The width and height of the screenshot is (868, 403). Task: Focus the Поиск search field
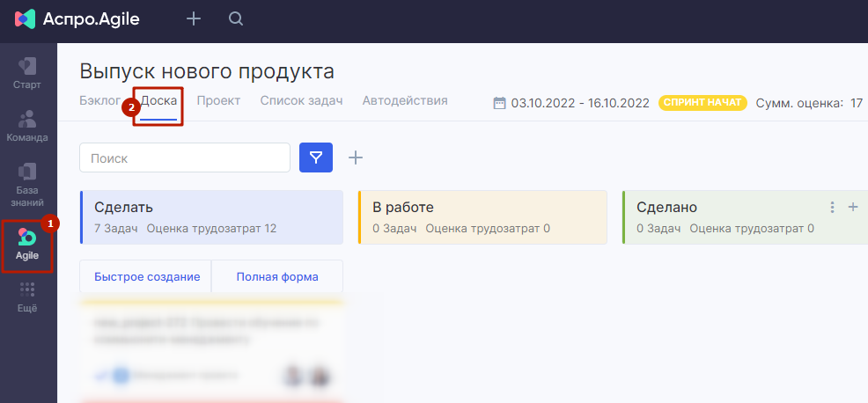coord(185,158)
